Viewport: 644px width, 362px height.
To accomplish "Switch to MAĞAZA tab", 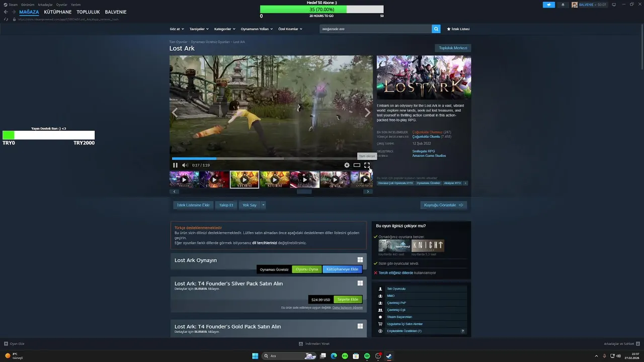I will pos(29,12).
